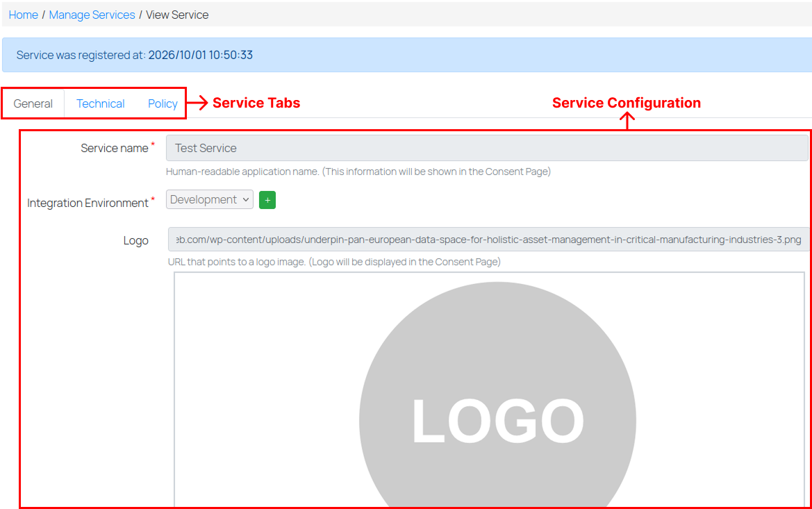Viewport: 812px width, 509px height.
Task: Click the green plus button
Action: coord(267,200)
